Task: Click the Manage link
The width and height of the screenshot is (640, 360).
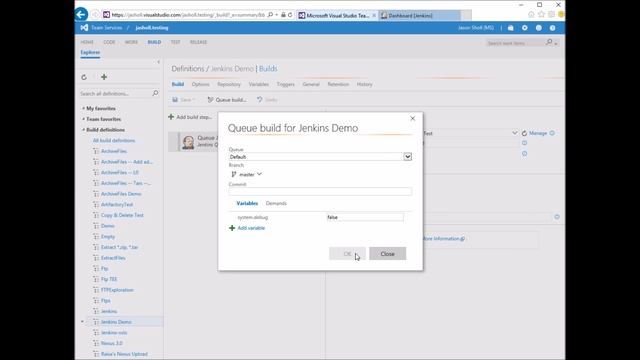Action: [x=538, y=133]
